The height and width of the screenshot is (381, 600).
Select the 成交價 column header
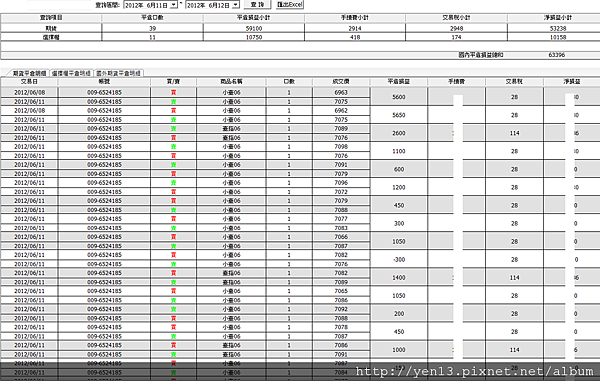click(x=341, y=81)
